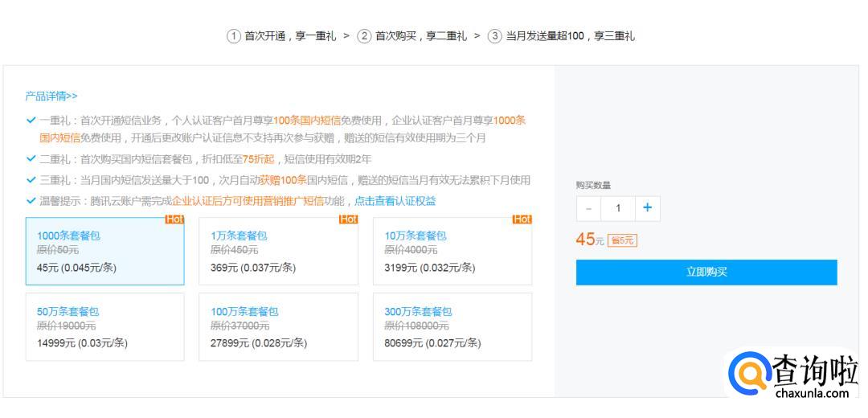868x418 pixels.
Task: Open the 产品详情>> link
Action: (51, 96)
